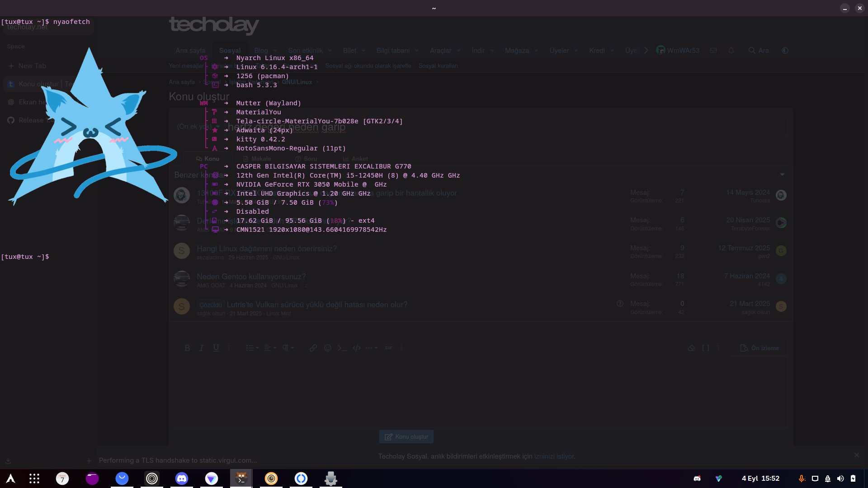
Task: Insert a code block with the angle-brackets icon
Action: point(357,348)
